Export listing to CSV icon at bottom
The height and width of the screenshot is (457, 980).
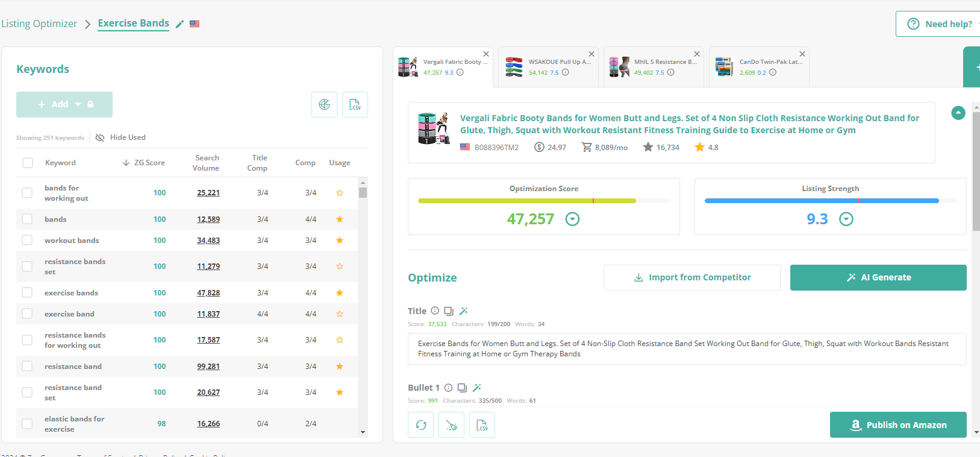click(482, 425)
